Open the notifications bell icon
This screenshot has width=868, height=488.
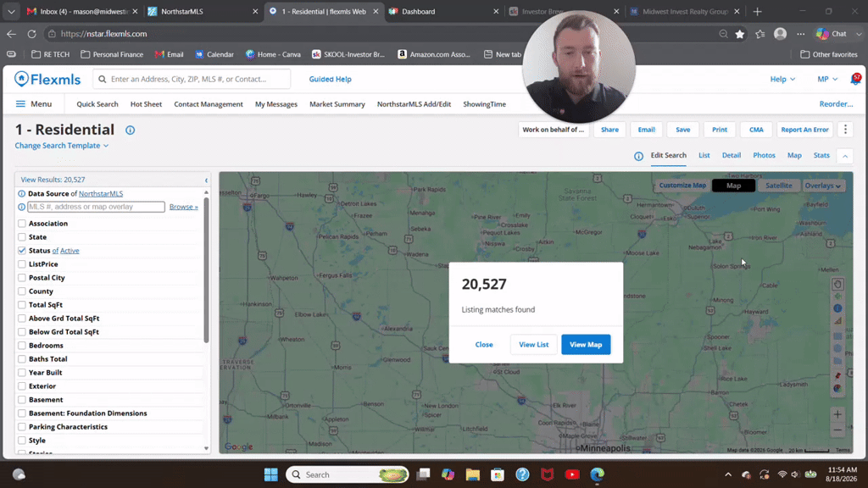(855, 79)
